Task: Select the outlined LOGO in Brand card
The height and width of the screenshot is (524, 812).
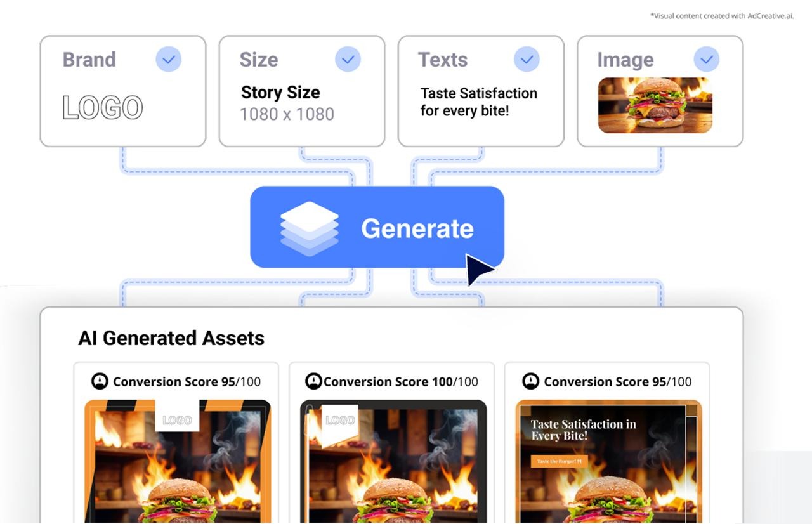Action: [103, 108]
